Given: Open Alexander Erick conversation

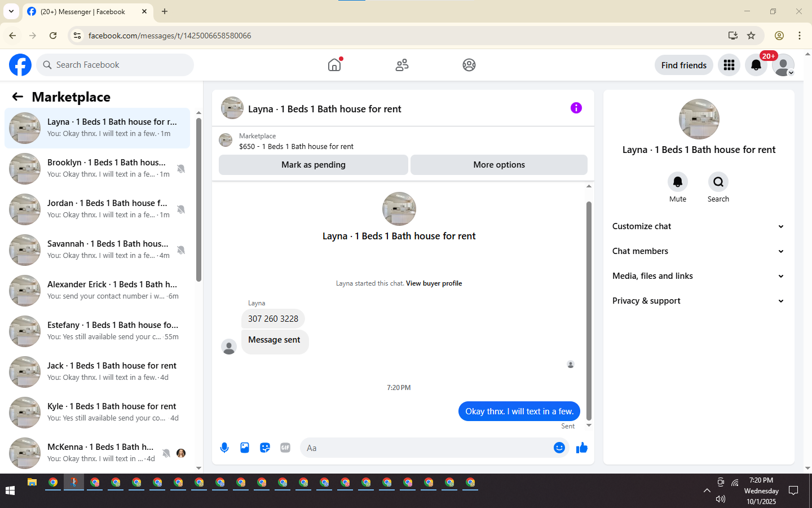Looking at the screenshot, I should pyautogui.click(x=97, y=291).
